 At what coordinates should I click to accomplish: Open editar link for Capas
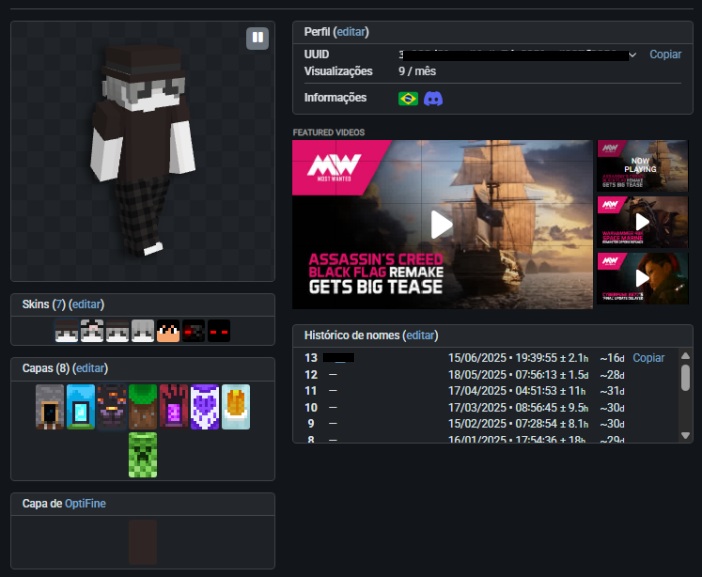point(91,368)
